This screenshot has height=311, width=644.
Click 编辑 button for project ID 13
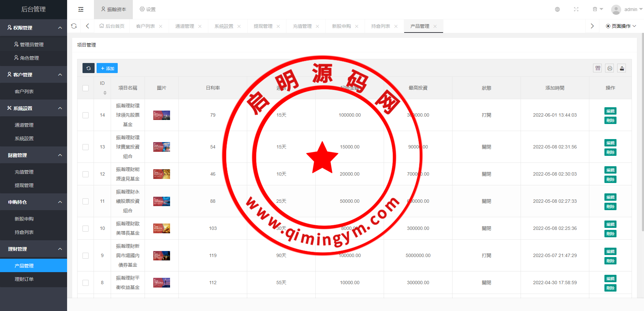click(610, 143)
